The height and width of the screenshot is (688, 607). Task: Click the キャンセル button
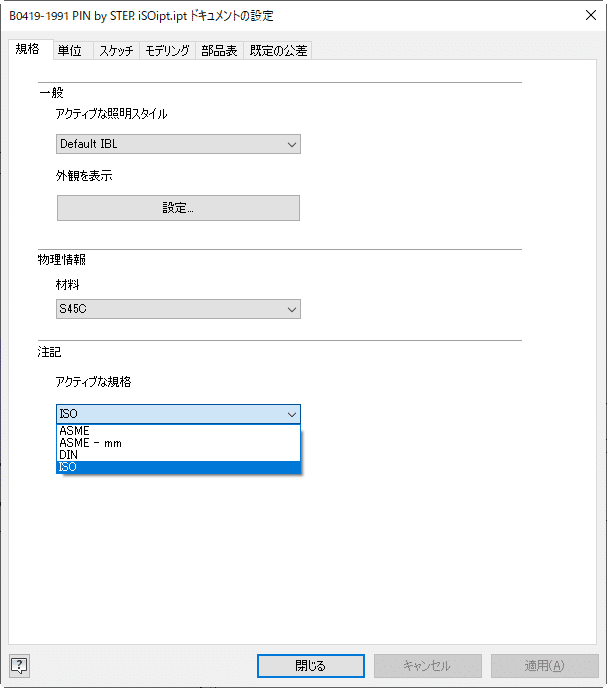coord(427,666)
